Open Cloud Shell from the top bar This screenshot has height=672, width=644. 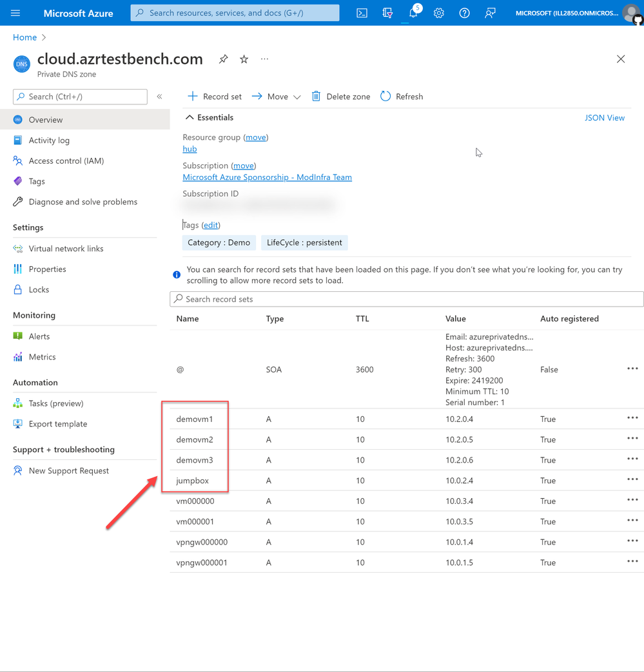pos(362,14)
